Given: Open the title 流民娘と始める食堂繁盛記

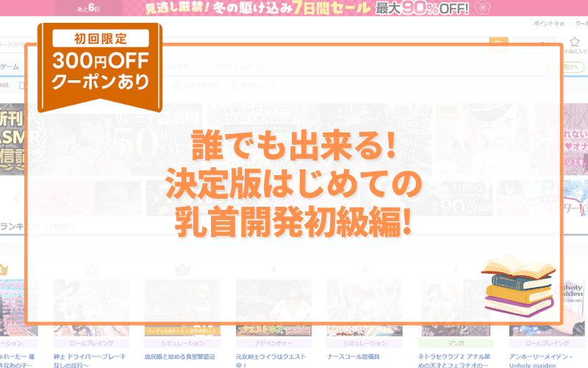Looking at the screenshot, I should (179, 357).
